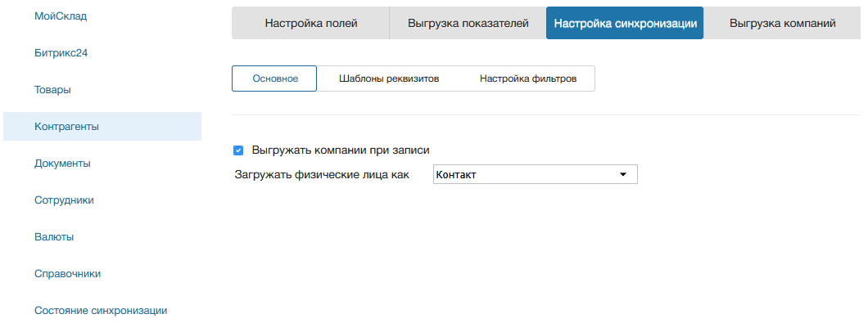
Task: Open the МойСклад sidebar section
Action: (61, 16)
